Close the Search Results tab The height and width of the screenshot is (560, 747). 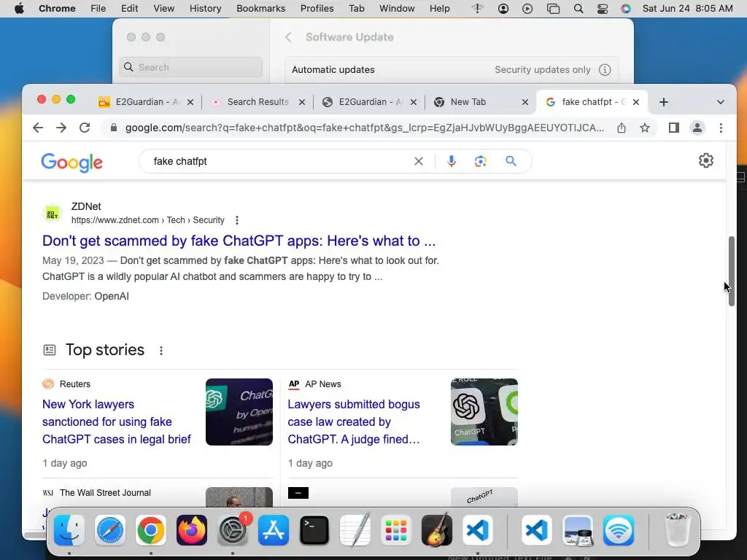(x=301, y=102)
